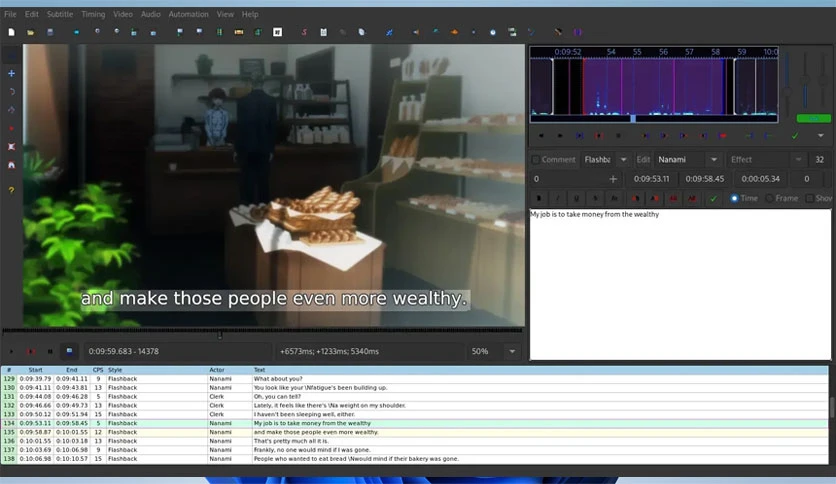Select the Drag subtitles tool
The height and width of the screenshot is (484, 836).
pyautogui.click(x=11, y=74)
